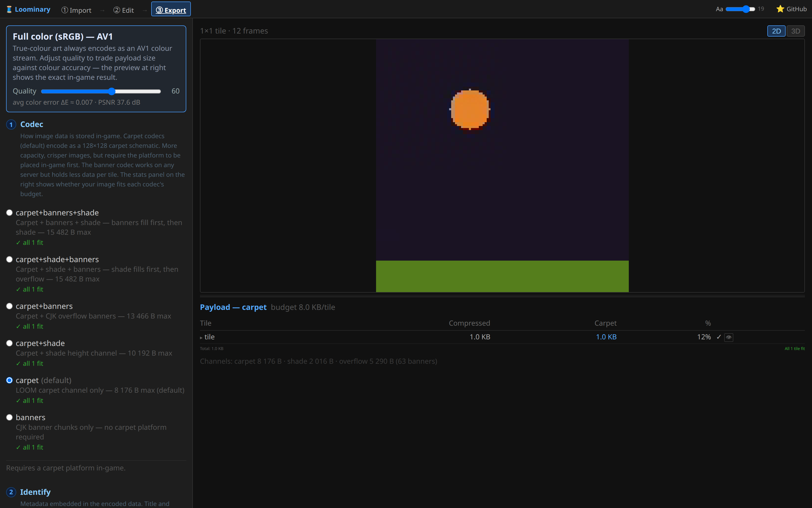Click the step 1 Codec number badge
Image resolution: width=812 pixels, height=508 pixels.
click(x=11, y=125)
